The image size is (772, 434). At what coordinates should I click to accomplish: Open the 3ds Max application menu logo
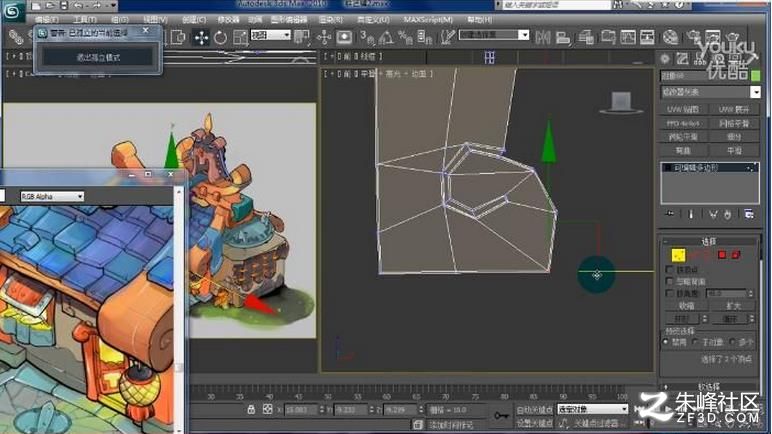[x=12, y=11]
